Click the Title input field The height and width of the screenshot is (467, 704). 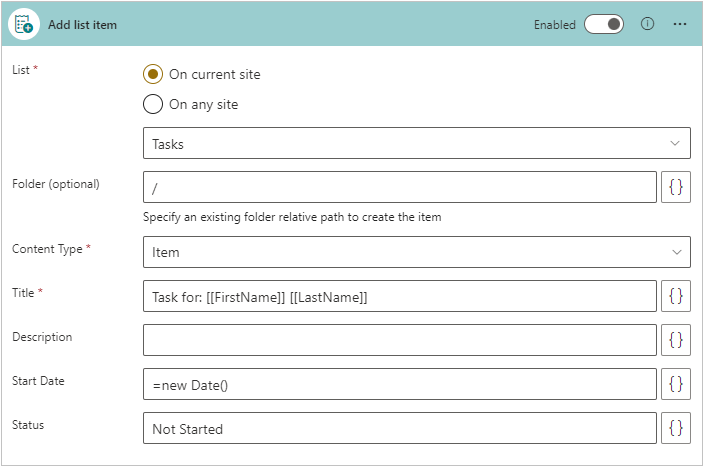[x=400, y=296]
